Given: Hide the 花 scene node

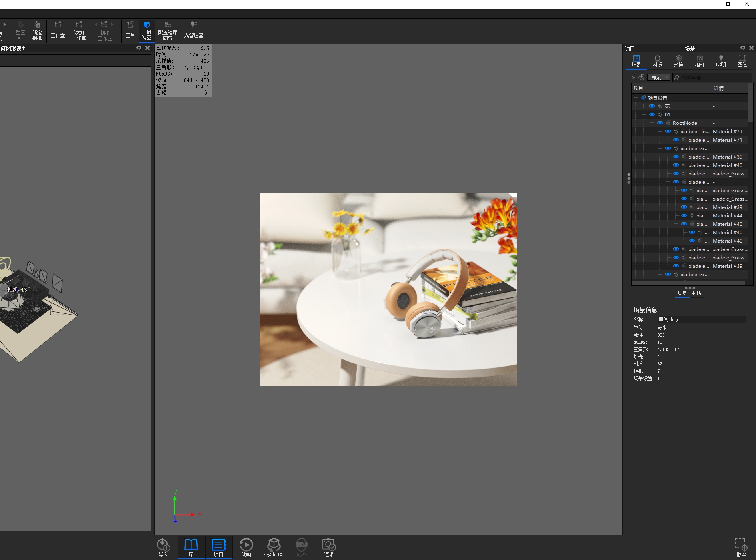Looking at the screenshot, I should tap(651, 106).
